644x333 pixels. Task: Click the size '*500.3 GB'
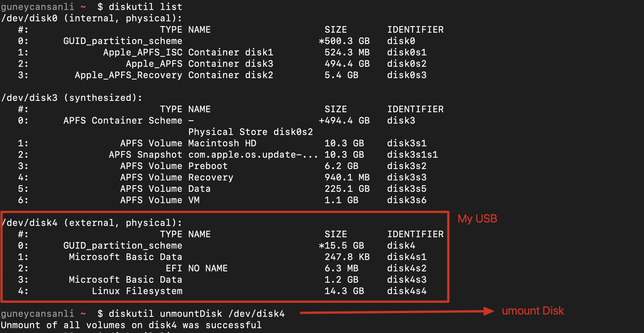[x=344, y=41]
